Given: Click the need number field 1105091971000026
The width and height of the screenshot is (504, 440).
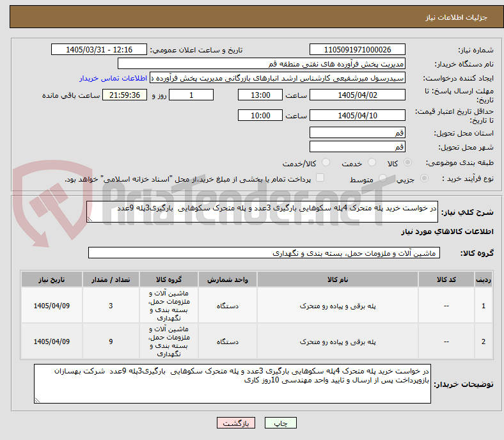Looking at the screenshot, I should click(x=357, y=49).
